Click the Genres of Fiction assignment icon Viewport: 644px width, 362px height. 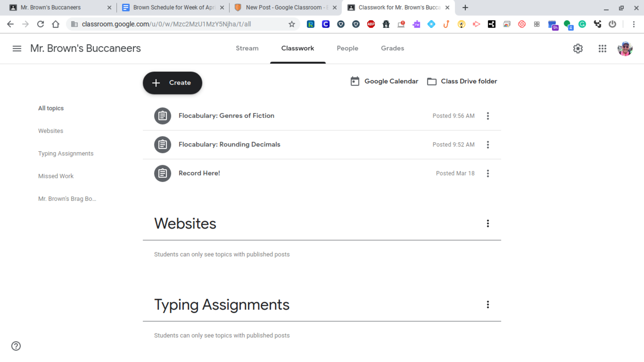(163, 116)
